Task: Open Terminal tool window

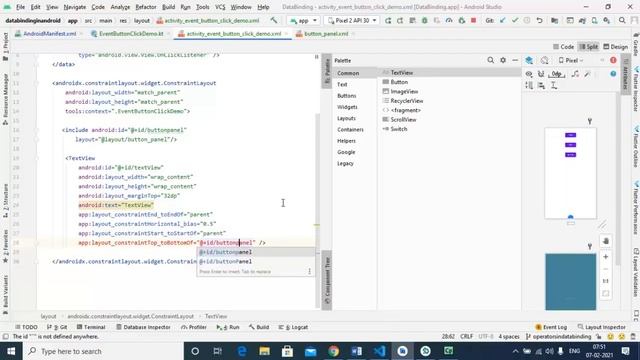Action: point(91,327)
